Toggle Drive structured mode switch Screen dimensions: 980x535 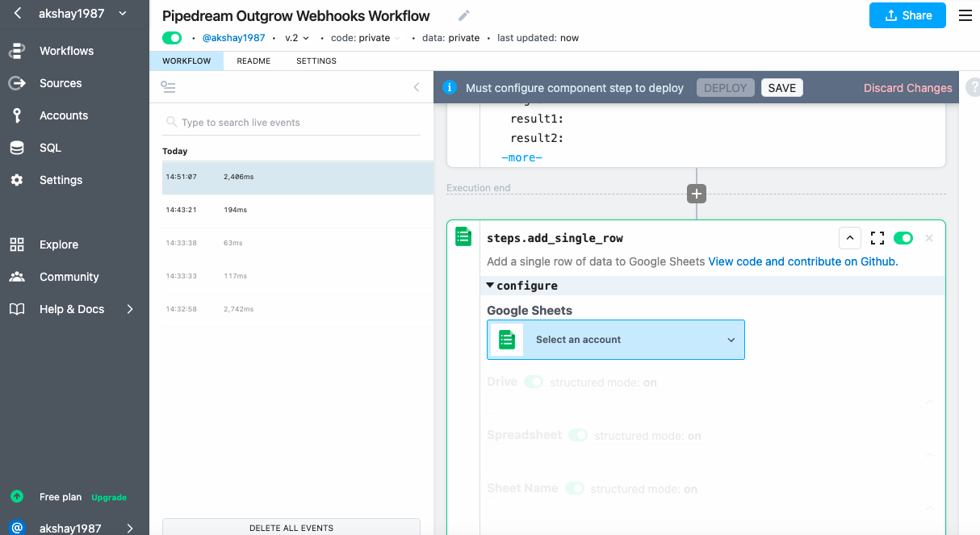click(x=534, y=382)
